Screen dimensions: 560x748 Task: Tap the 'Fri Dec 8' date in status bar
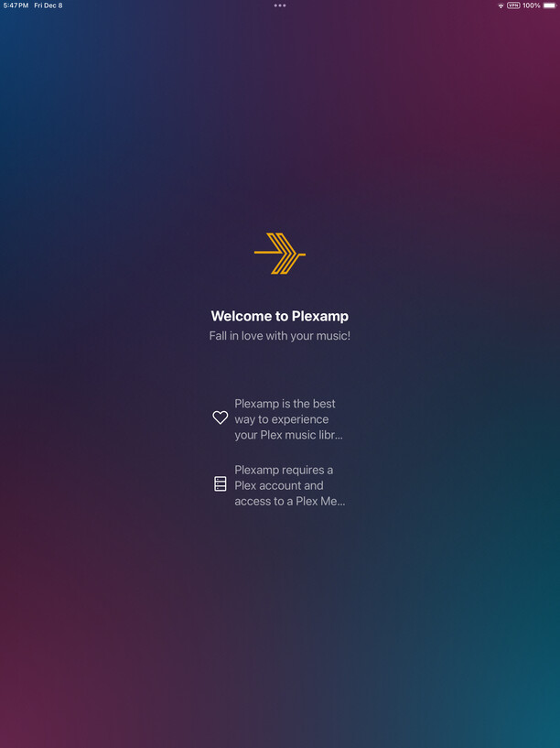coord(48,5)
